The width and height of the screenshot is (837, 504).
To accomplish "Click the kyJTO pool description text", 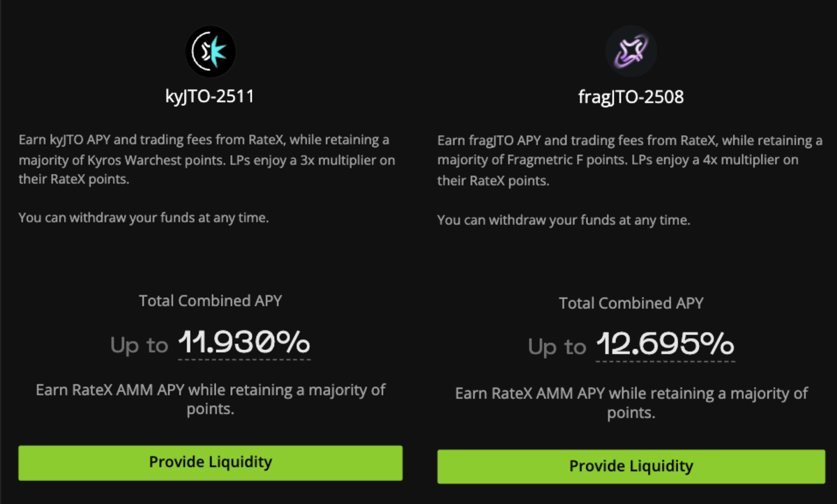I will (207, 160).
